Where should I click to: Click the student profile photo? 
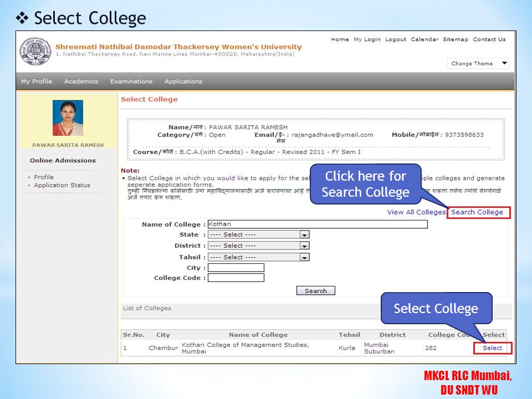tap(68, 117)
